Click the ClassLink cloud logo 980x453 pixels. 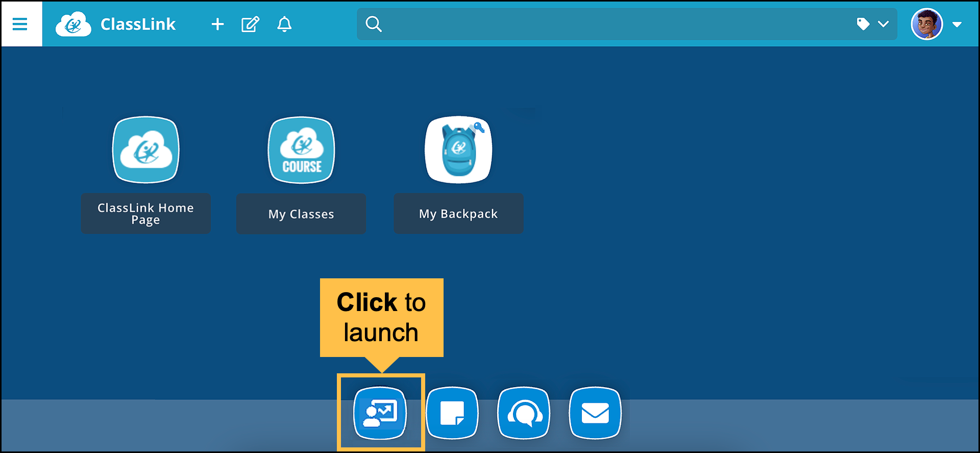click(73, 25)
